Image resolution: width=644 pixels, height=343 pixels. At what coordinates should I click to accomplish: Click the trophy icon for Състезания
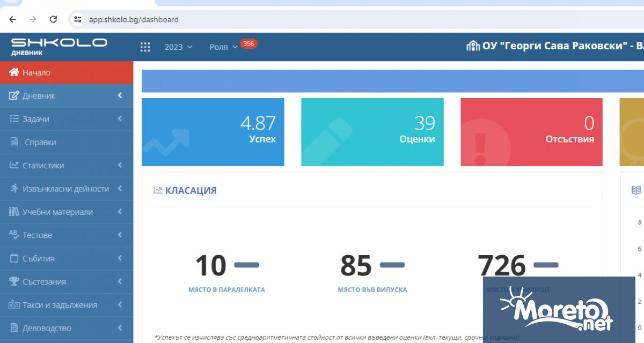14,282
